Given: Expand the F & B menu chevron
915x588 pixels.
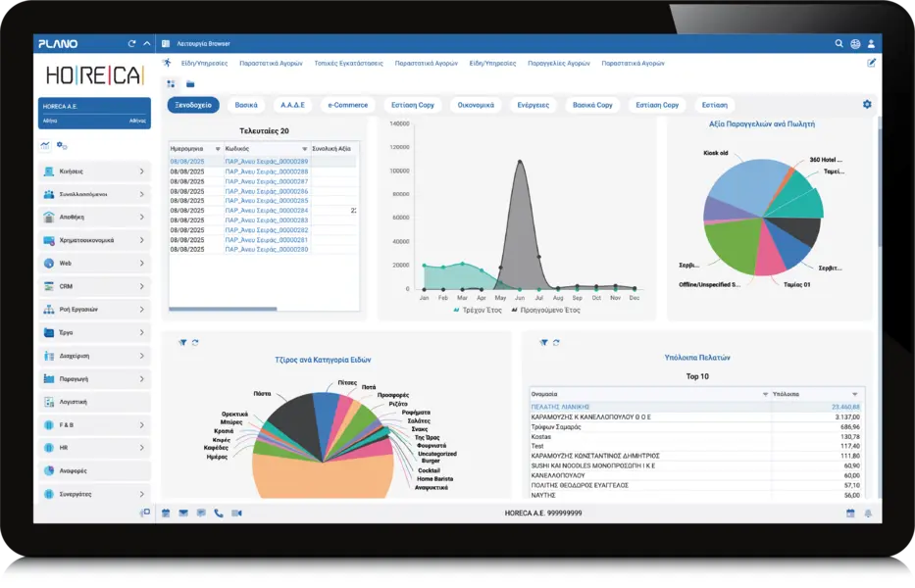Looking at the screenshot, I should pyautogui.click(x=142, y=425).
